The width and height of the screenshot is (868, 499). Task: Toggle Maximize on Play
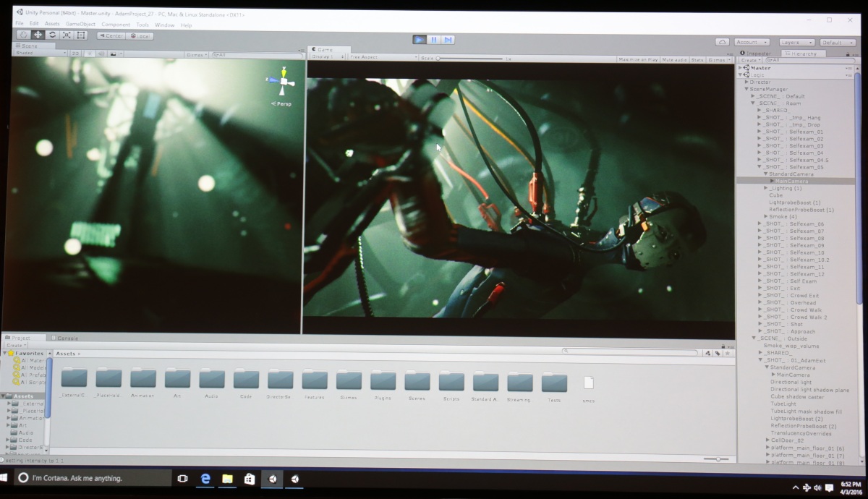point(638,59)
